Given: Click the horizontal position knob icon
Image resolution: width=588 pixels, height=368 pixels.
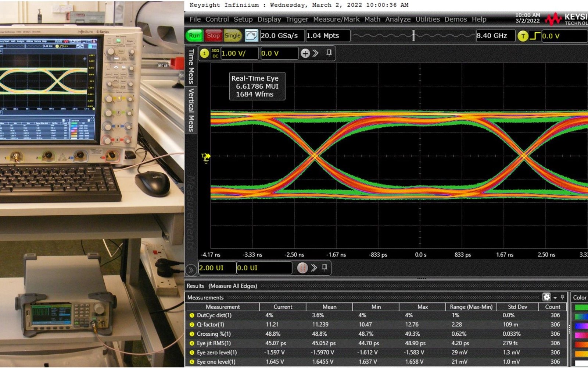Looking at the screenshot, I should click(x=302, y=268).
